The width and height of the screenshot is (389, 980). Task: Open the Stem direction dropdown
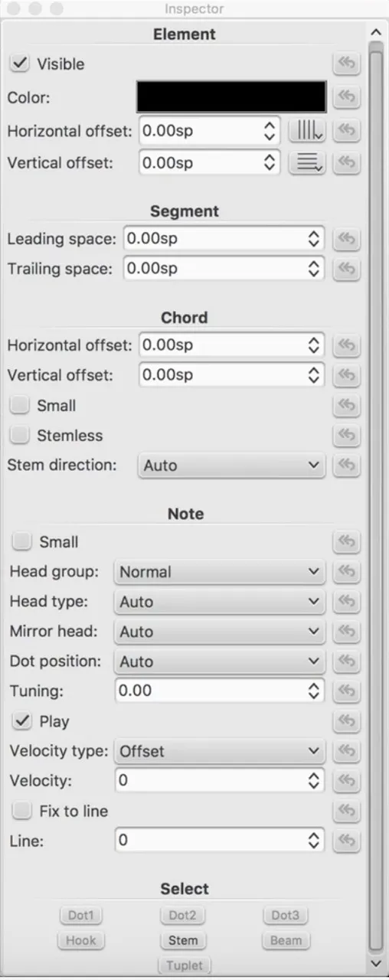pyautogui.click(x=230, y=465)
